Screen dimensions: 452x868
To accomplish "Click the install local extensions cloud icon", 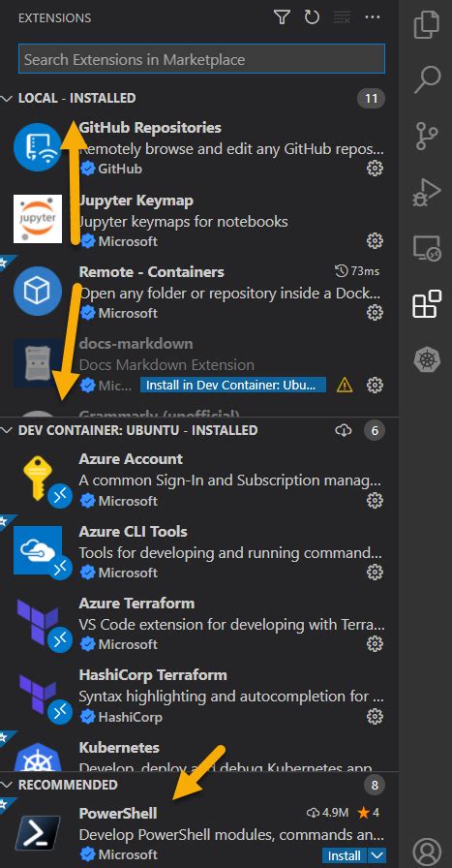I will (x=344, y=430).
